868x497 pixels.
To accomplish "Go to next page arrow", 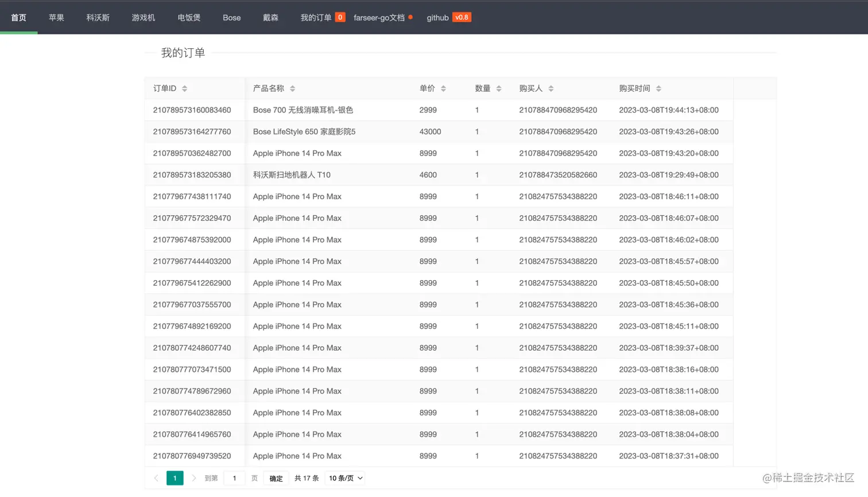I will click(193, 478).
